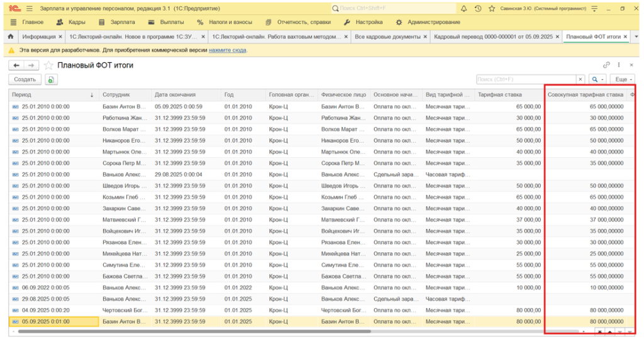
Task: Copy link to this form via chain icon
Action: pyautogui.click(x=606, y=65)
